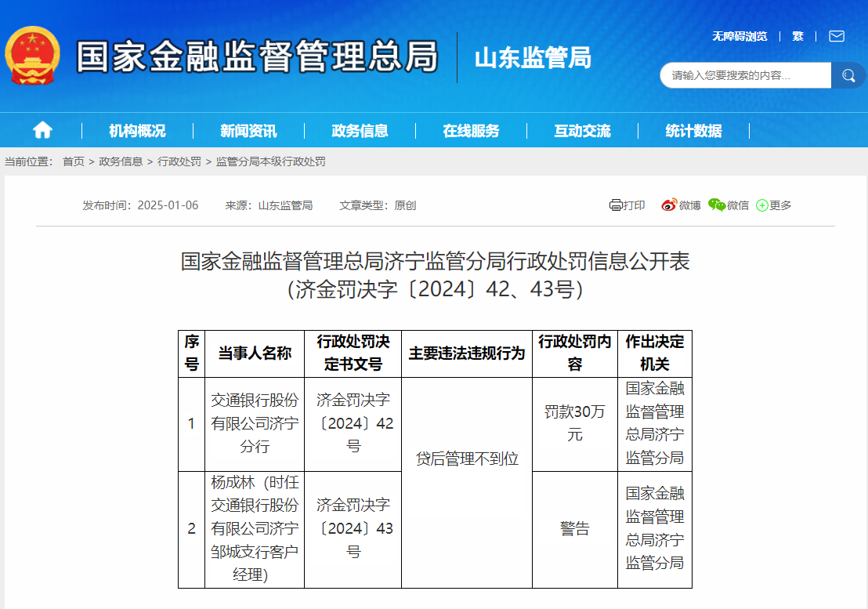Click the 微博 share label

[689, 205]
